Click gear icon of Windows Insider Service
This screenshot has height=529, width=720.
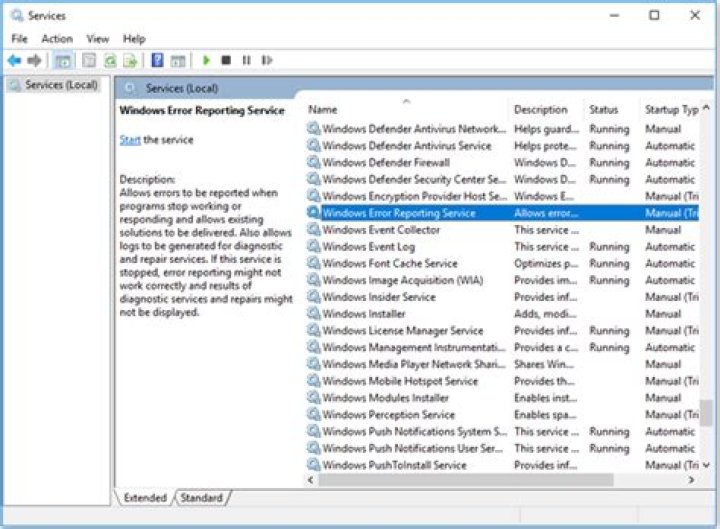tap(313, 297)
